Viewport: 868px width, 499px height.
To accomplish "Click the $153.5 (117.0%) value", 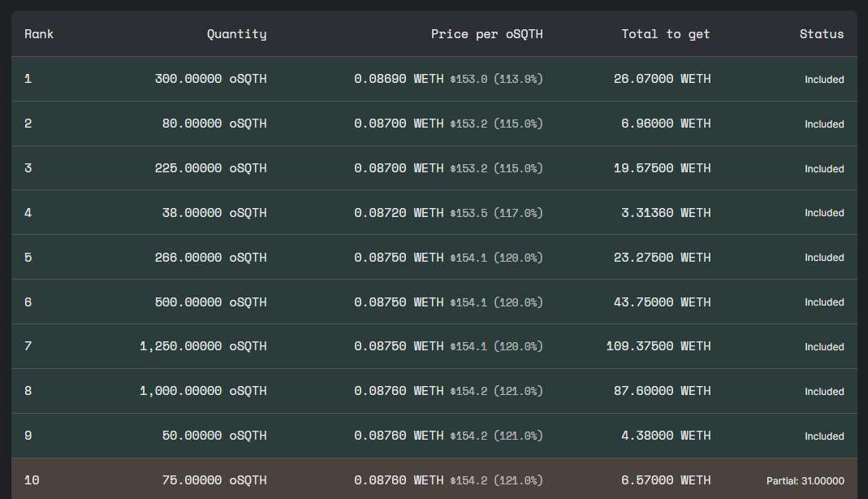I will point(497,213).
